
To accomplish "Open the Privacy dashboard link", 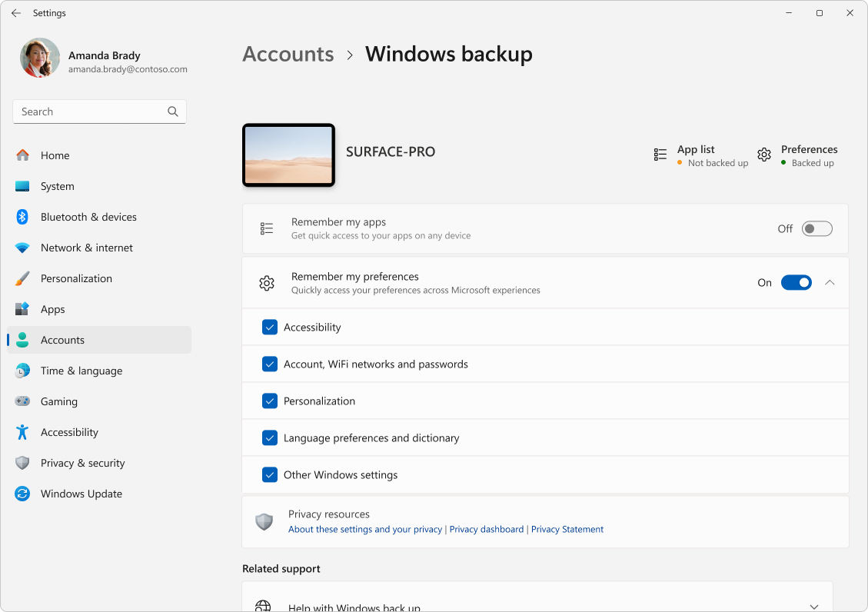I will (486, 529).
